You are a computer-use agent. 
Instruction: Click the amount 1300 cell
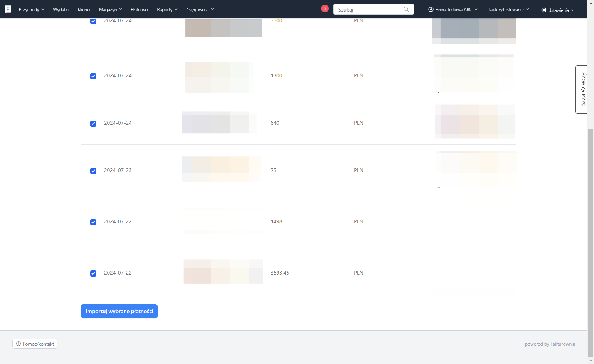point(276,75)
